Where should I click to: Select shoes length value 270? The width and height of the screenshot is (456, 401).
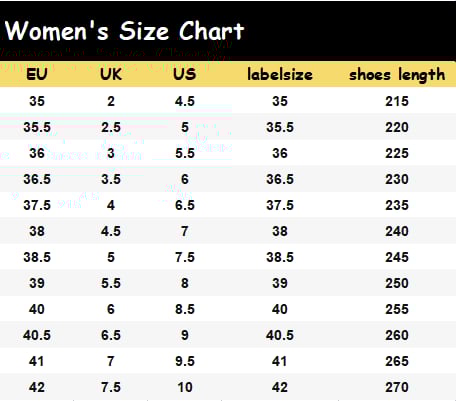[397, 387]
